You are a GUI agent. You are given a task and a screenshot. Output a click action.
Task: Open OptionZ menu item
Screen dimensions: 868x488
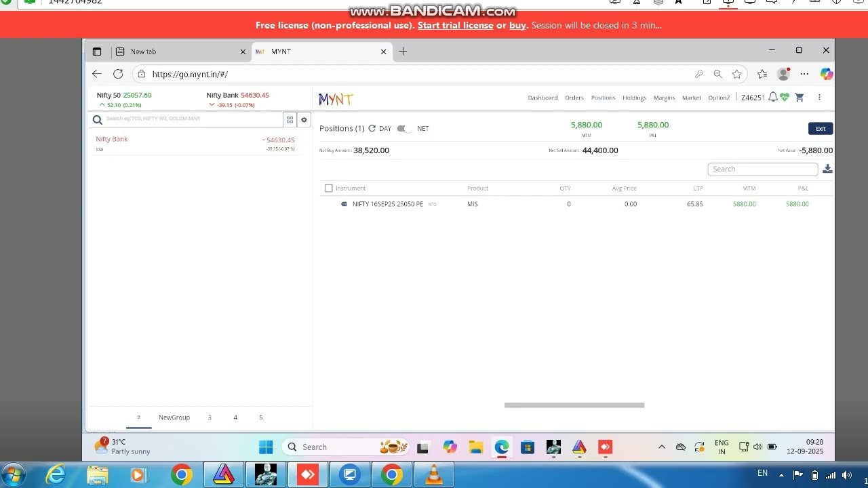click(x=719, y=98)
